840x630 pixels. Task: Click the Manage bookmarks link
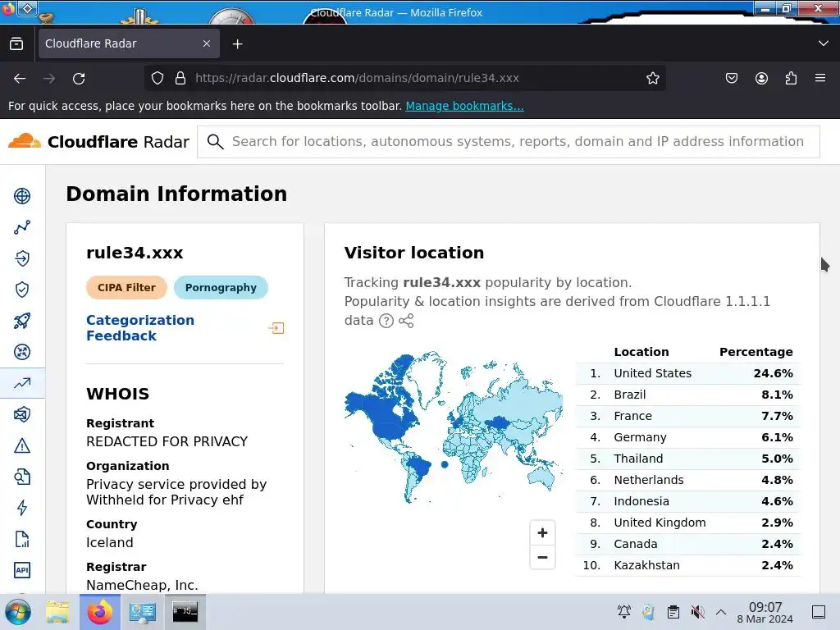(x=464, y=106)
